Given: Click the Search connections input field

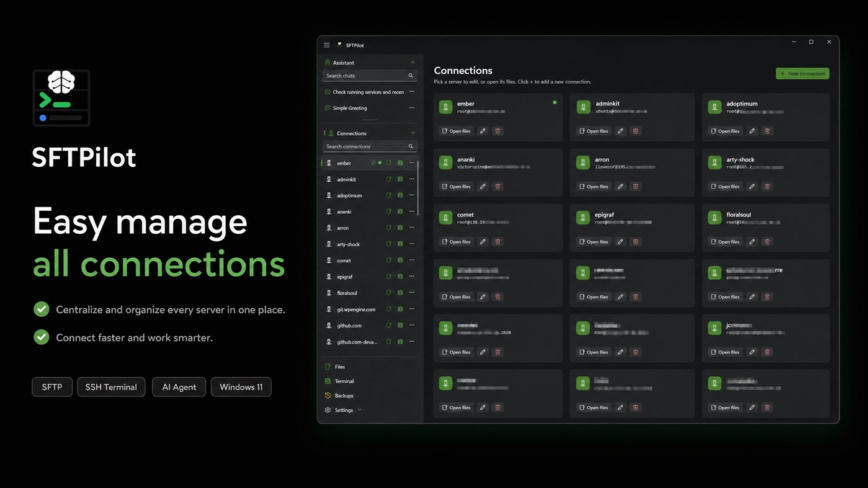Looking at the screenshot, I should (x=370, y=146).
